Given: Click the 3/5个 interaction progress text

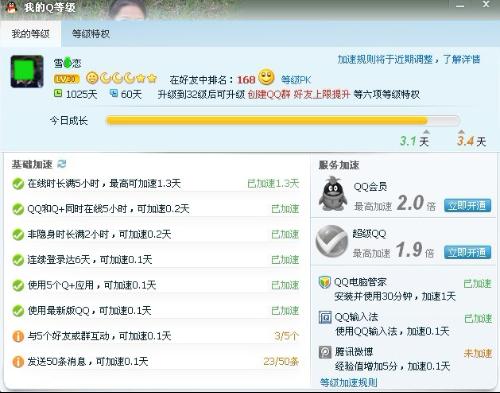Looking at the screenshot, I should click(287, 336).
